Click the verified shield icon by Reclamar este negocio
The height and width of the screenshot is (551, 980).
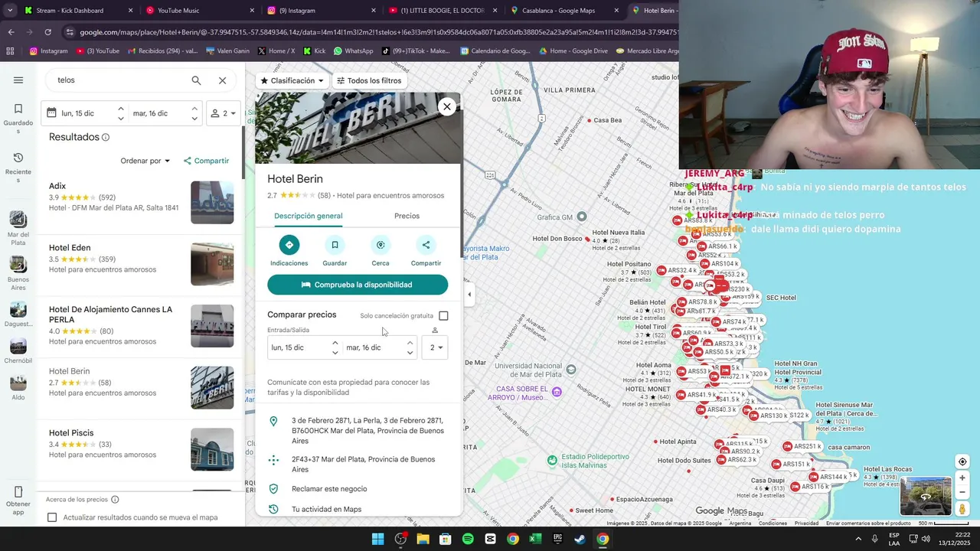point(273,489)
